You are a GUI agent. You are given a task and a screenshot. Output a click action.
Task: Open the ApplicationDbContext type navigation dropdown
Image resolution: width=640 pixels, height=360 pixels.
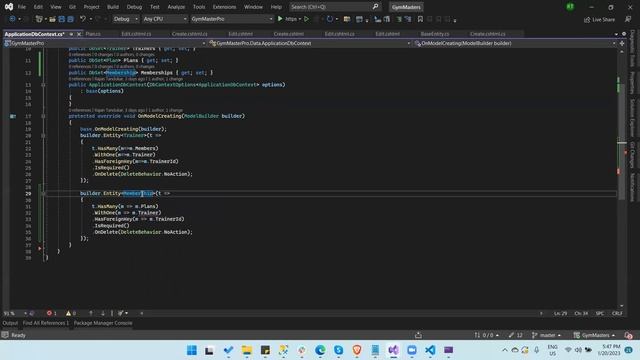click(310, 43)
